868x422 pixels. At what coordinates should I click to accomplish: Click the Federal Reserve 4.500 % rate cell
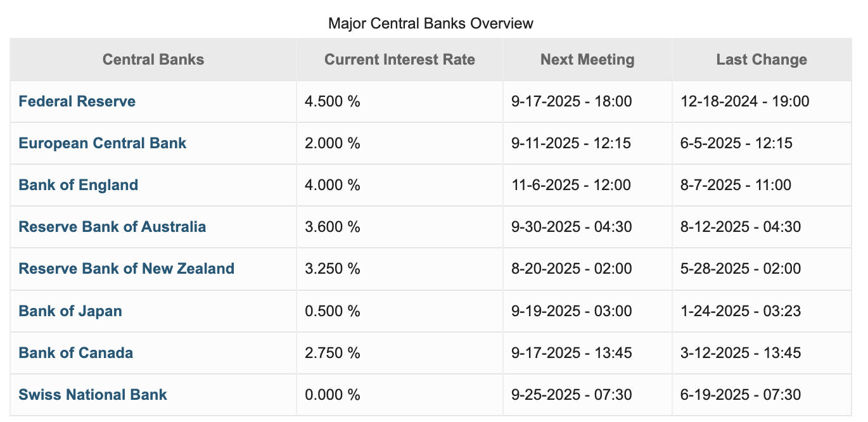333,101
